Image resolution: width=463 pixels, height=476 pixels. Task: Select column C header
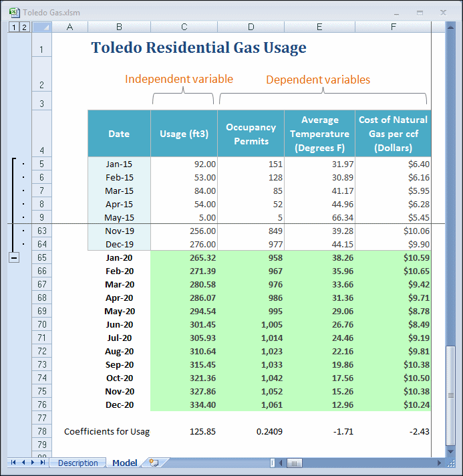(184, 27)
